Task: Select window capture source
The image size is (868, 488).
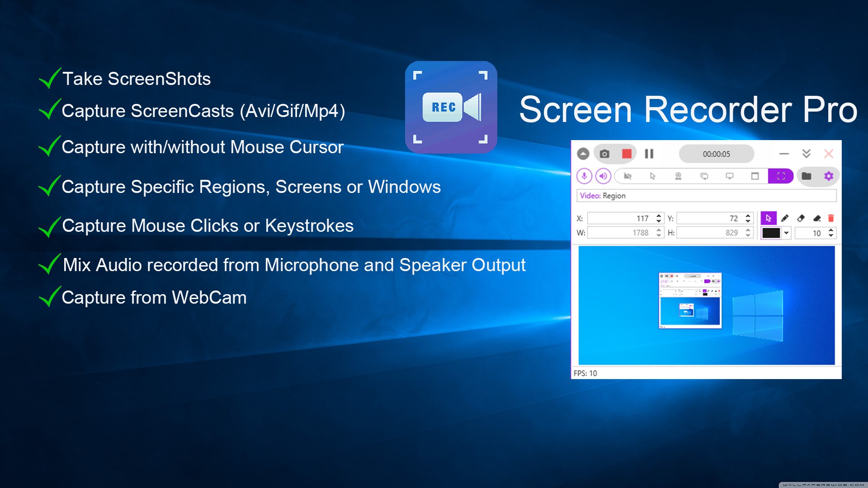Action: click(755, 176)
